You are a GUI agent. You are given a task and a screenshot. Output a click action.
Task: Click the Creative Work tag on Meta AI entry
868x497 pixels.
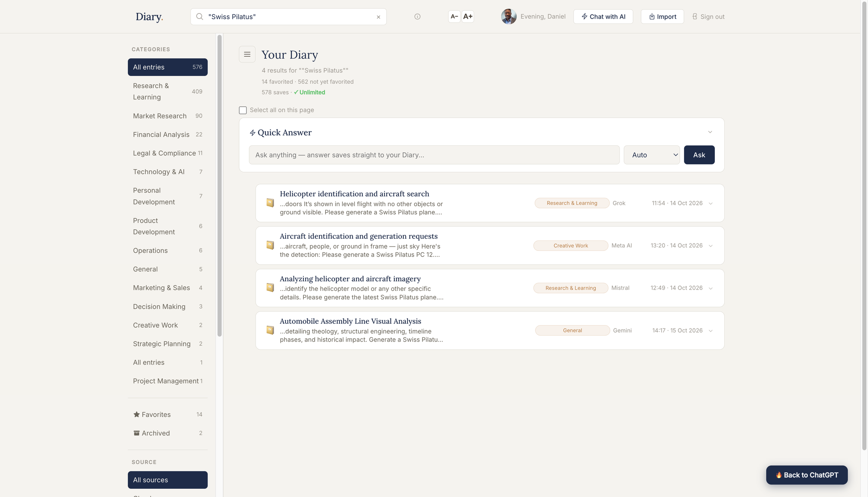click(x=571, y=246)
